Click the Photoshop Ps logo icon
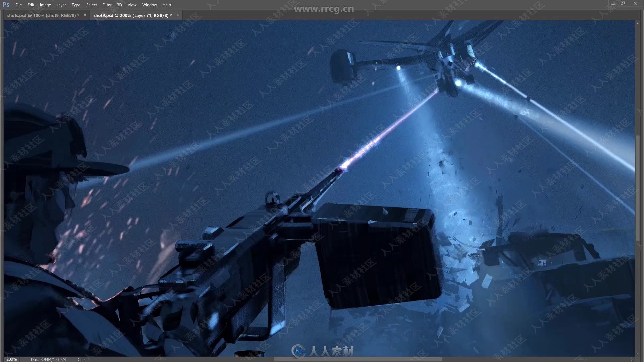 point(6,5)
